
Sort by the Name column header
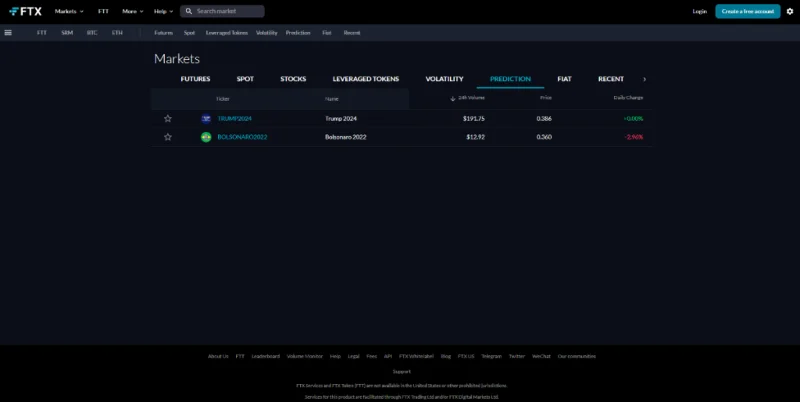332,99
